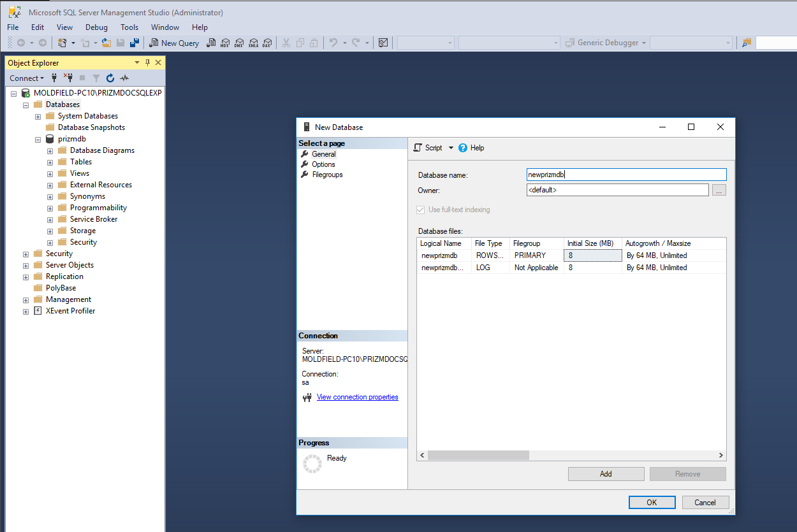Click the Open File folder icon
Image resolution: width=797 pixels, height=532 pixels.
tap(107, 43)
